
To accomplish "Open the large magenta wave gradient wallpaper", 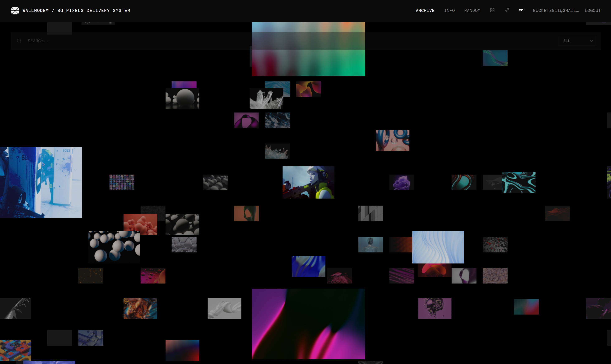I will [x=308, y=324].
